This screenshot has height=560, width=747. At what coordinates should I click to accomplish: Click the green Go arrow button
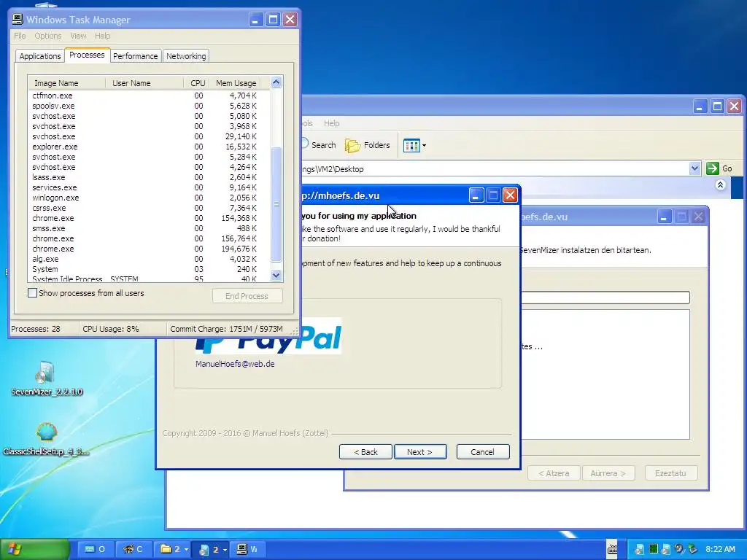(x=713, y=168)
